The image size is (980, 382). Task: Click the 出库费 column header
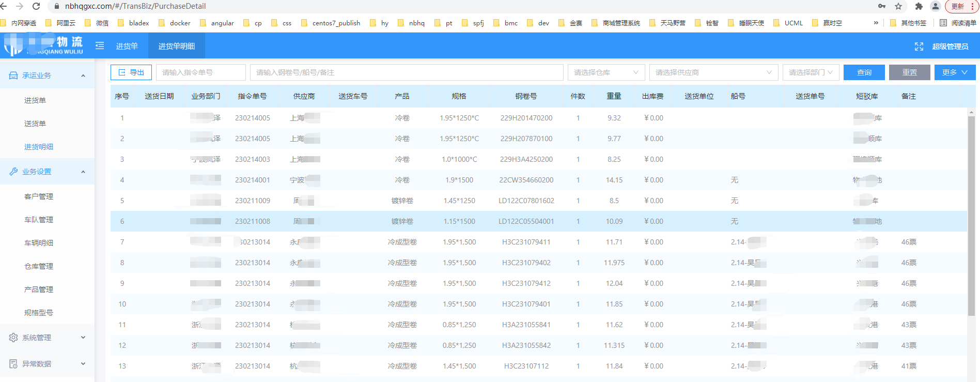652,96
